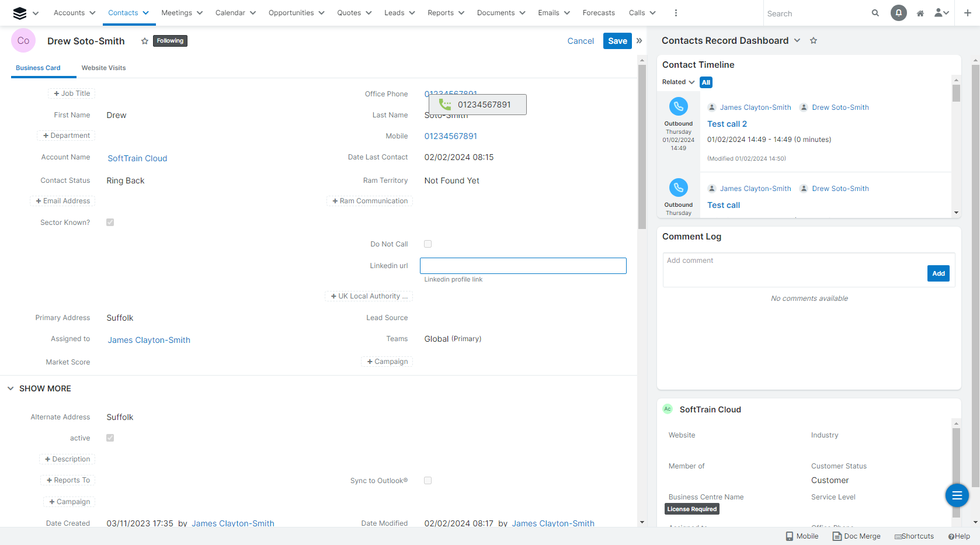Expand the Accounts module dropdown arrow
Image resolution: width=980 pixels, height=545 pixels.
tap(92, 13)
